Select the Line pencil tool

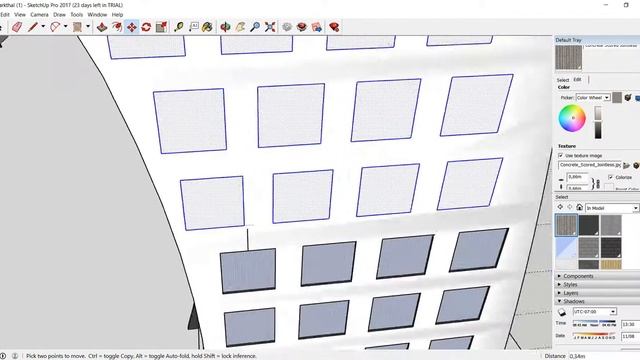tap(33, 27)
